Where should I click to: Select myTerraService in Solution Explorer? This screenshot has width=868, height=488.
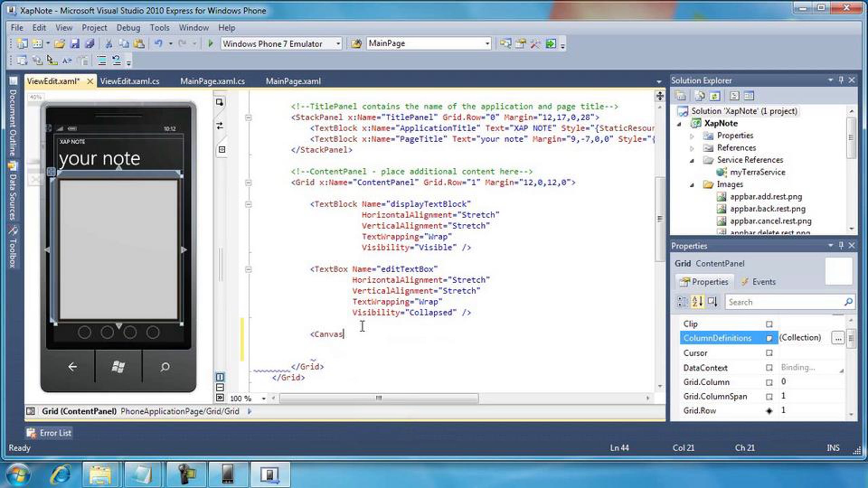757,172
